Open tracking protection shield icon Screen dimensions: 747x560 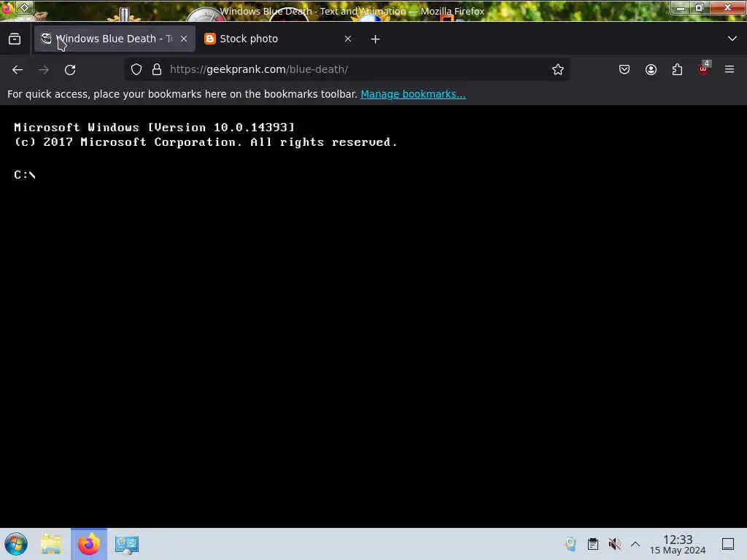(136, 69)
